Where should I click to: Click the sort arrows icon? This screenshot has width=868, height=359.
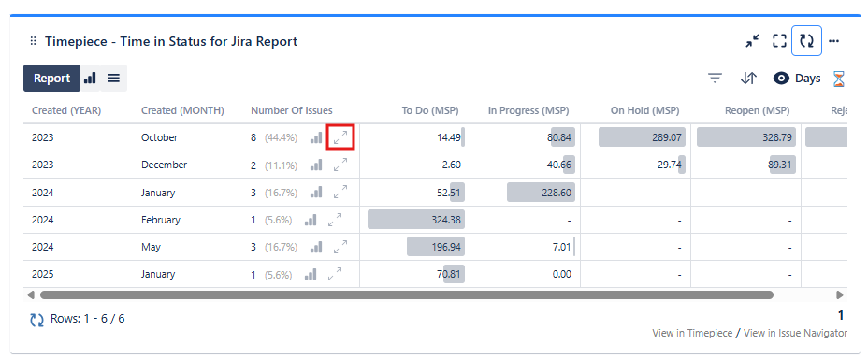pyautogui.click(x=748, y=79)
